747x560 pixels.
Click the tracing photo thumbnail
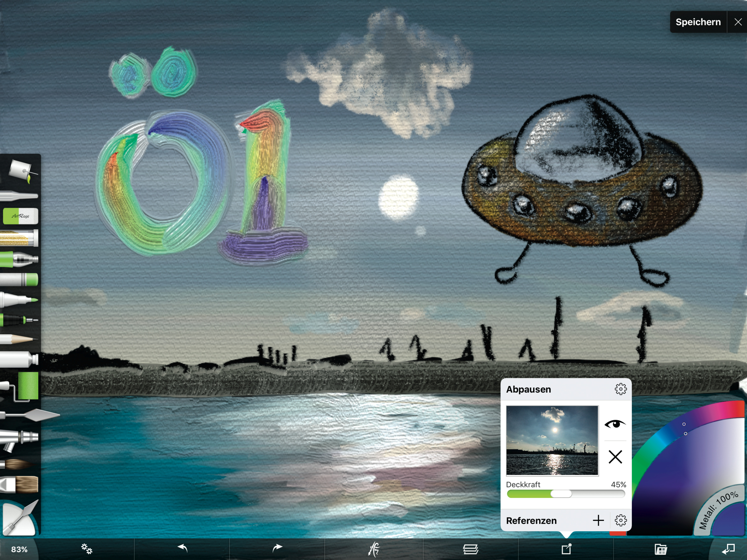tap(552, 440)
